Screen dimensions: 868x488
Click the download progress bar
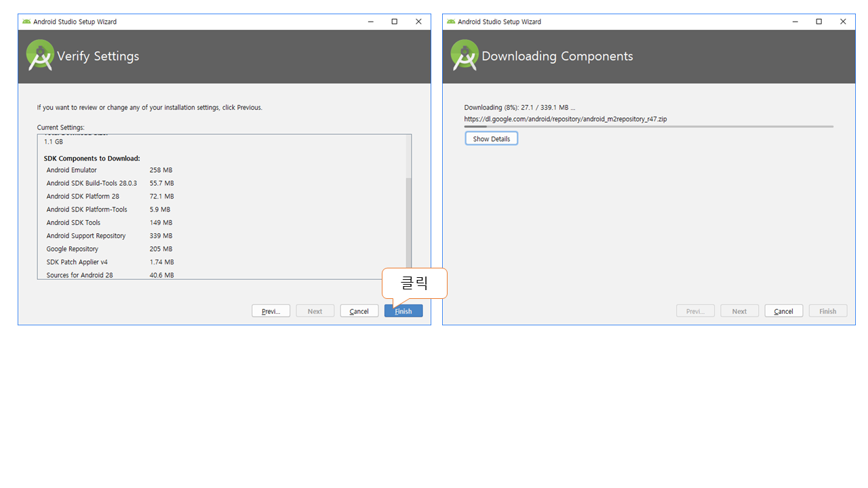(648, 126)
